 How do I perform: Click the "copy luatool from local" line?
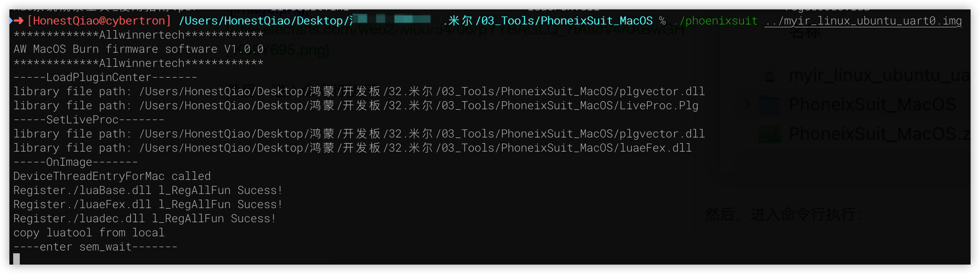point(89,233)
